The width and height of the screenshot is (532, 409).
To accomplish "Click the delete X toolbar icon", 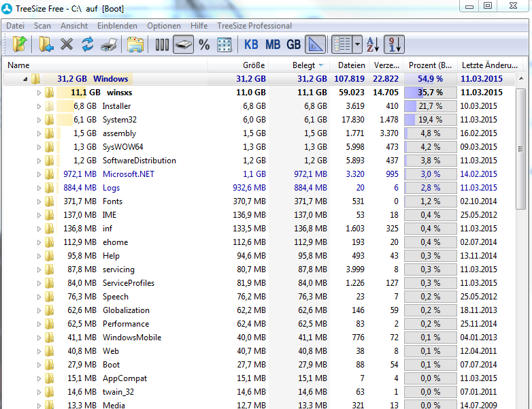I will point(67,44).
